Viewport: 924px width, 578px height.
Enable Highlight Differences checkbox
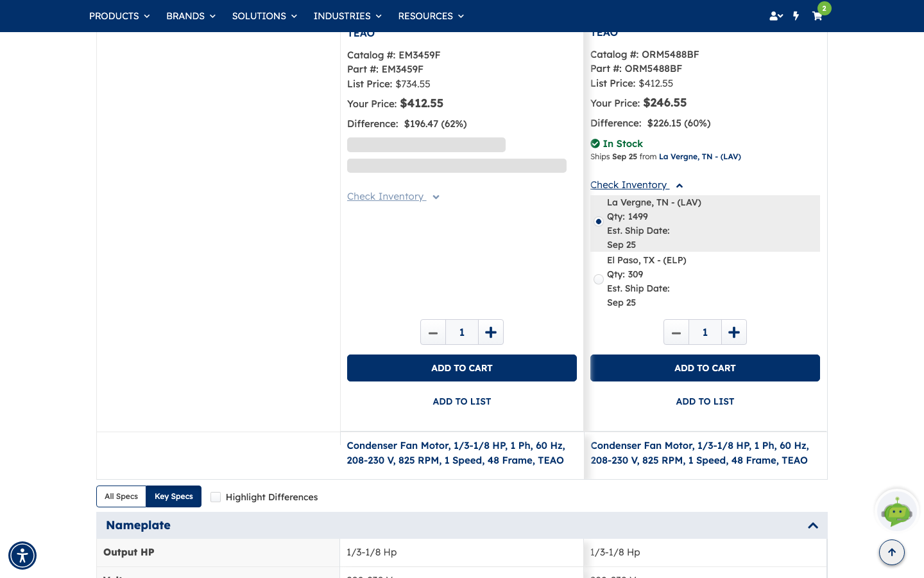click(x=216, y=497)
